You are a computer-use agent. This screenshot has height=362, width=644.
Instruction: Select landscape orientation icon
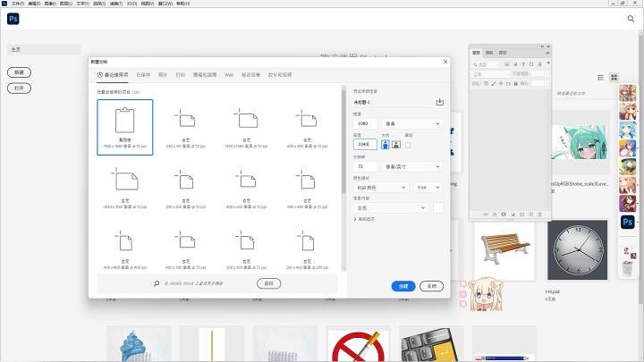(396, 145)
